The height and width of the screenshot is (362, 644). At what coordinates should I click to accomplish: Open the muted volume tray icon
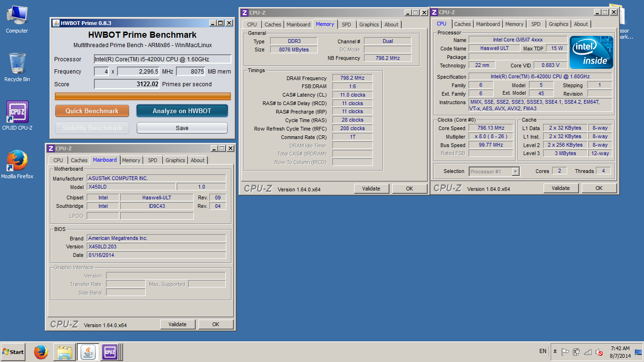(599, 352)
